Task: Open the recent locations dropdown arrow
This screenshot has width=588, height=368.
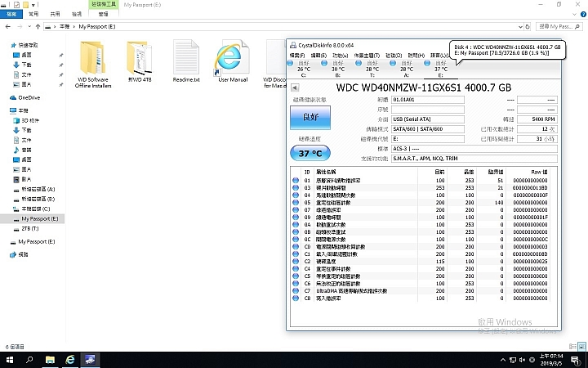Action: 29,27
